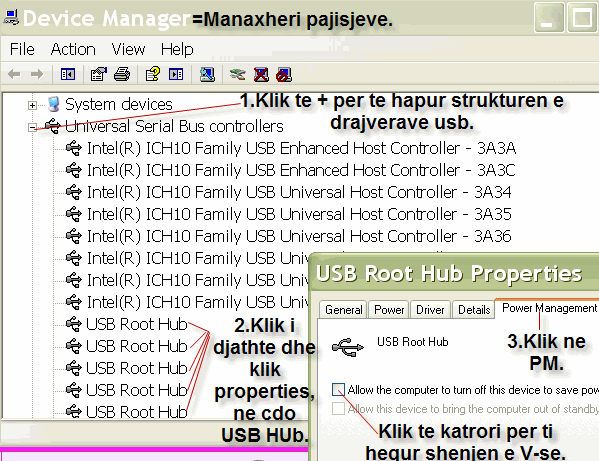This screenshot has height=461, width=599.
Task: Click the Back arrow toolbar icon
Action: click(x=14, y=74)
